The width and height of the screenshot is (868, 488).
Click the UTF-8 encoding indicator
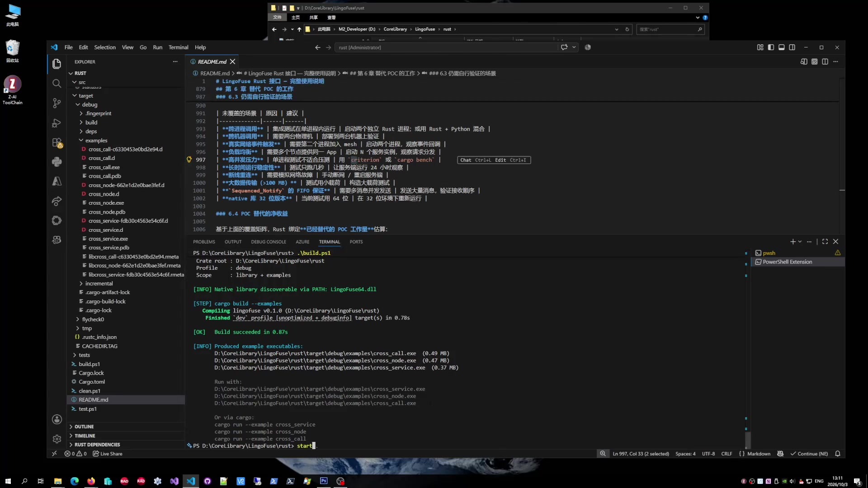(708, 454)
